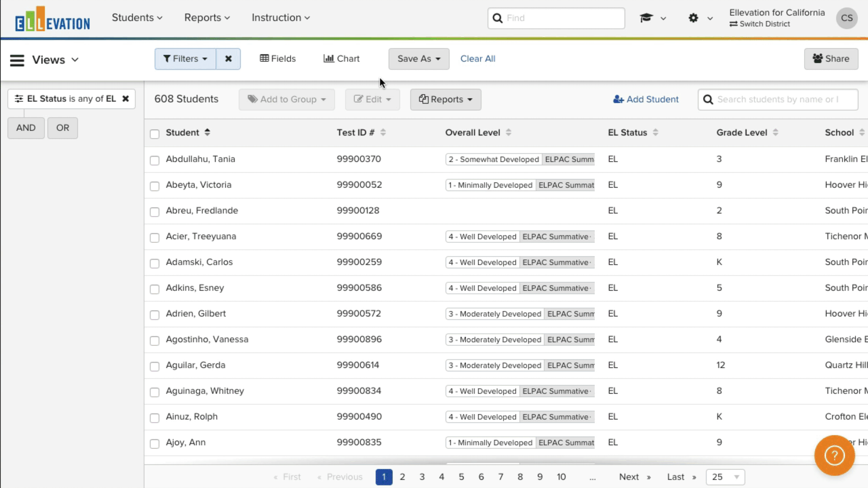The width and height of the screenshot is (868, 488).
Task: Open the Instruction top menu
Action: point(281,18)
